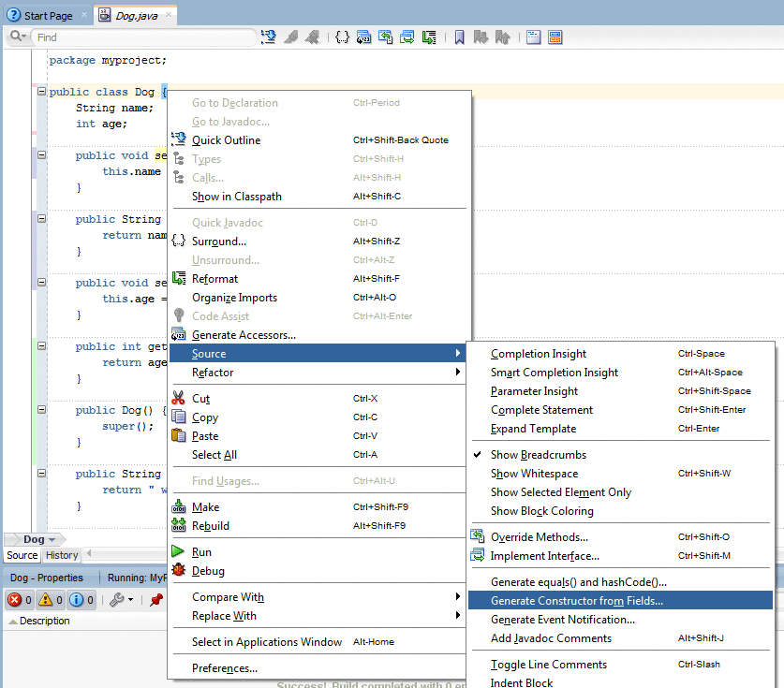Click the Dog.java file icon on the tab

click(x=104, y=15)
